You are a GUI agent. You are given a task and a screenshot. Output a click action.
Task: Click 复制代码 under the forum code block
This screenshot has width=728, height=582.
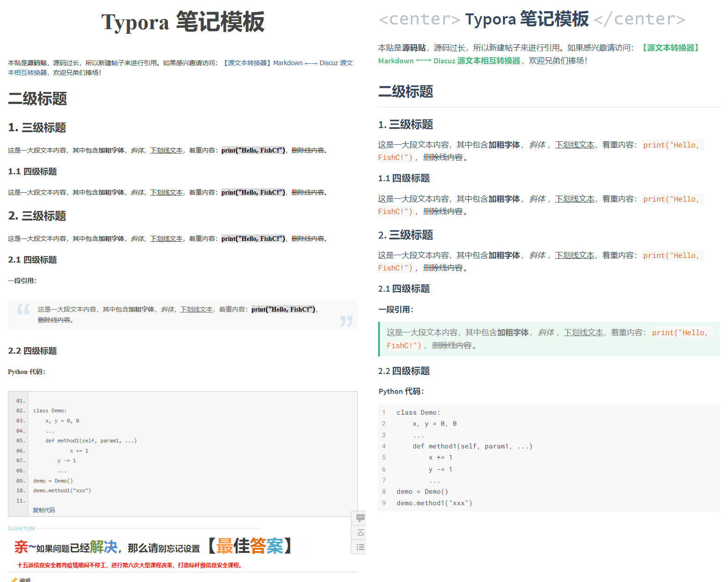point(44,510)
